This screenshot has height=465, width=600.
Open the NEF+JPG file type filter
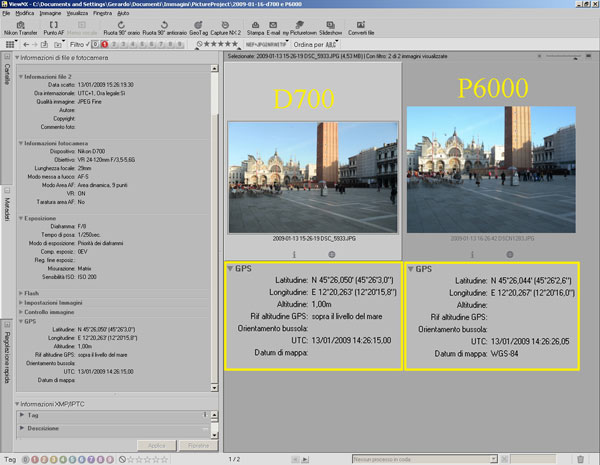tap(267, 44)
